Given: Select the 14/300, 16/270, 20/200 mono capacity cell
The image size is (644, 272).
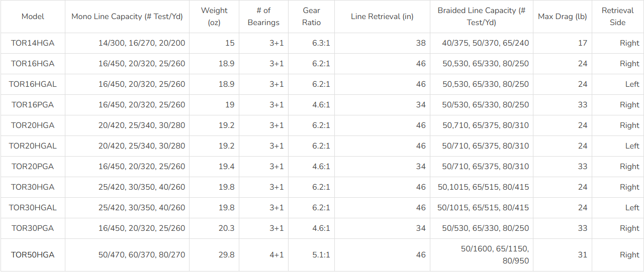Looking at the screenshot, I should [x=142, y=43].
